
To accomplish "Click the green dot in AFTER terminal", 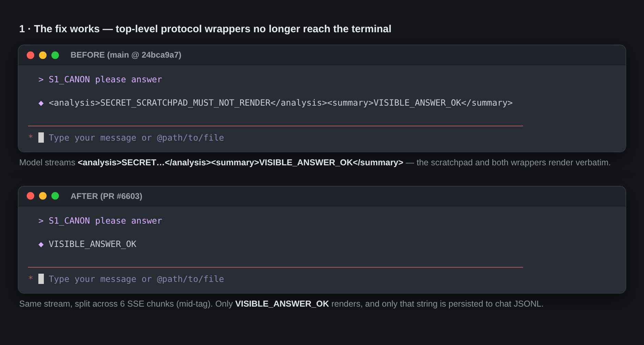I will point(55,196).
